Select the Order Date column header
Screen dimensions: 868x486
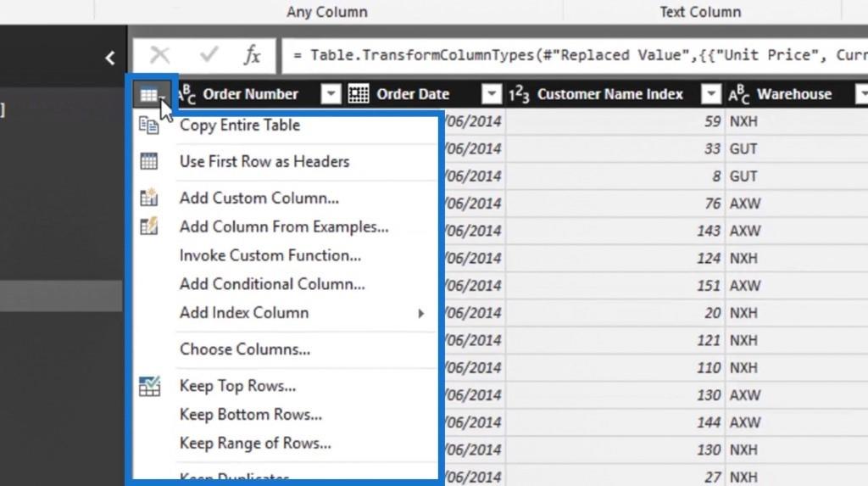tap(413, 94)
